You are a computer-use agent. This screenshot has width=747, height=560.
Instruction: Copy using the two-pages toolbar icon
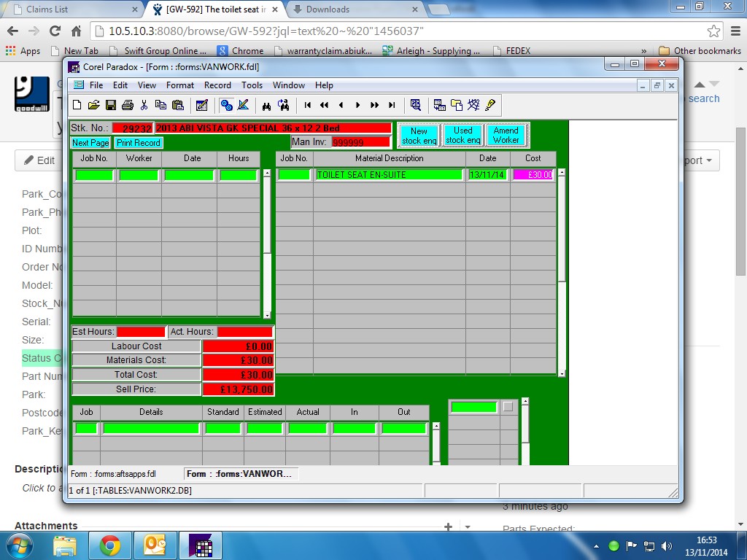(x=160, y=105)
